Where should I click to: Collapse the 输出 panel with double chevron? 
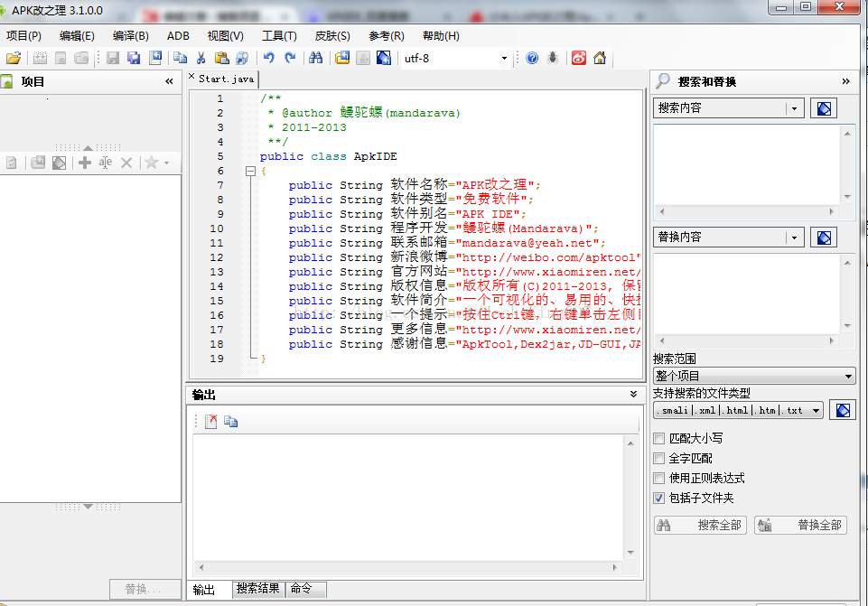[633, 394]
